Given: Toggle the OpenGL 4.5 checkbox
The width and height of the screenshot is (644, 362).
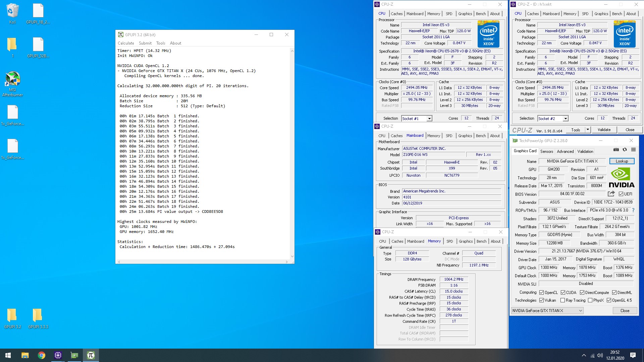Looking at the screenshot, I should point(609,300).
